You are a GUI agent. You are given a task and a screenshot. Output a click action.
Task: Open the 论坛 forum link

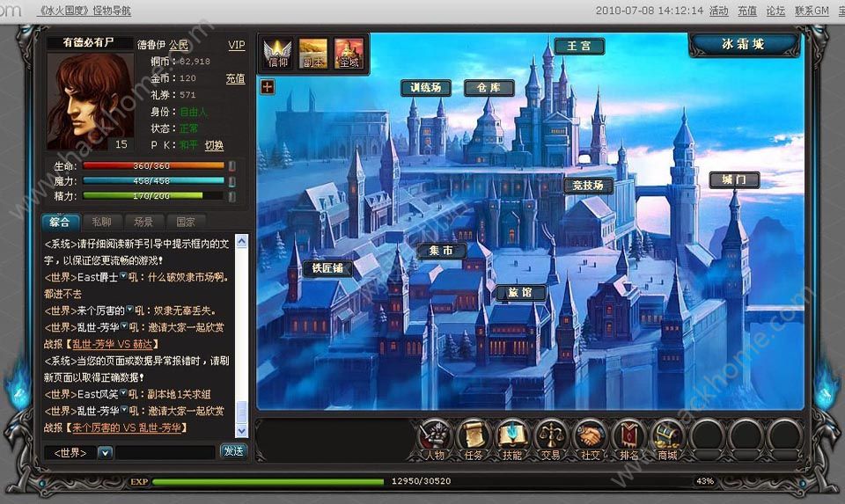[775, 11]
